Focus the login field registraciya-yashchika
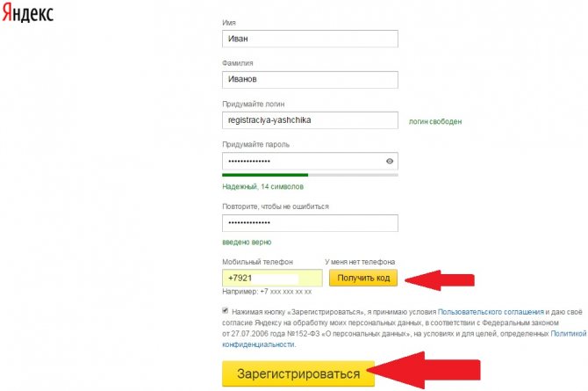This screenshot has width=588, height=391. (310, 120)
